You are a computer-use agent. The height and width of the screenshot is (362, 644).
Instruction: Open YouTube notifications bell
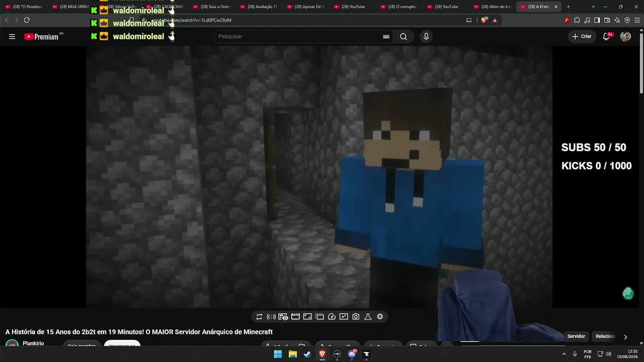pyautogui.click(x=606, y=36)
